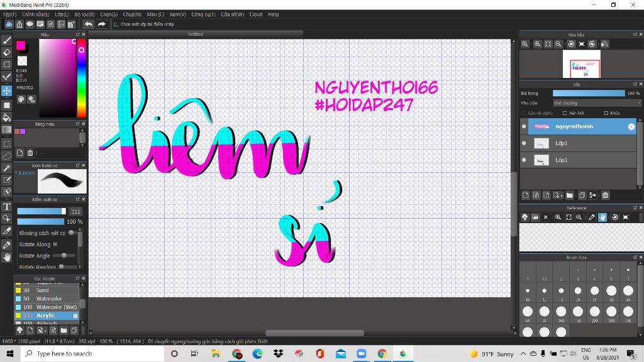The image size is (644, 362).
Task: Click the Redo arrow in toolbar
Action: click(101, 25)
